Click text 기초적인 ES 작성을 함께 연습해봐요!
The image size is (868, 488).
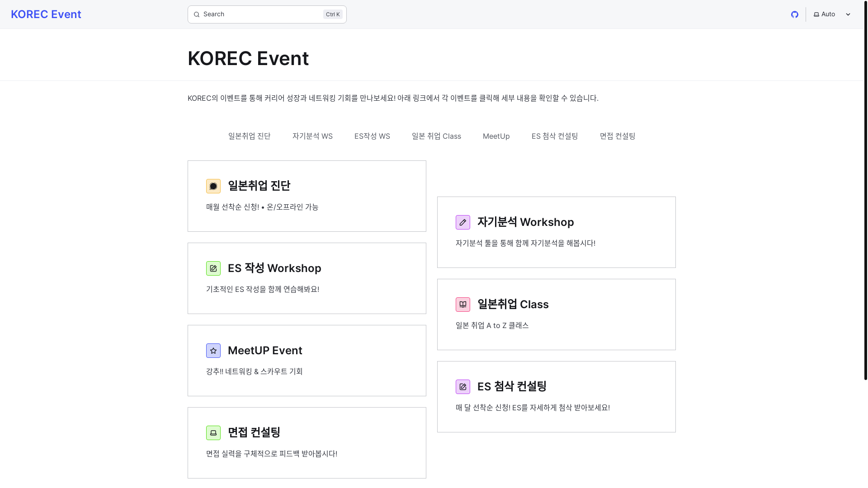coord(263,289)
